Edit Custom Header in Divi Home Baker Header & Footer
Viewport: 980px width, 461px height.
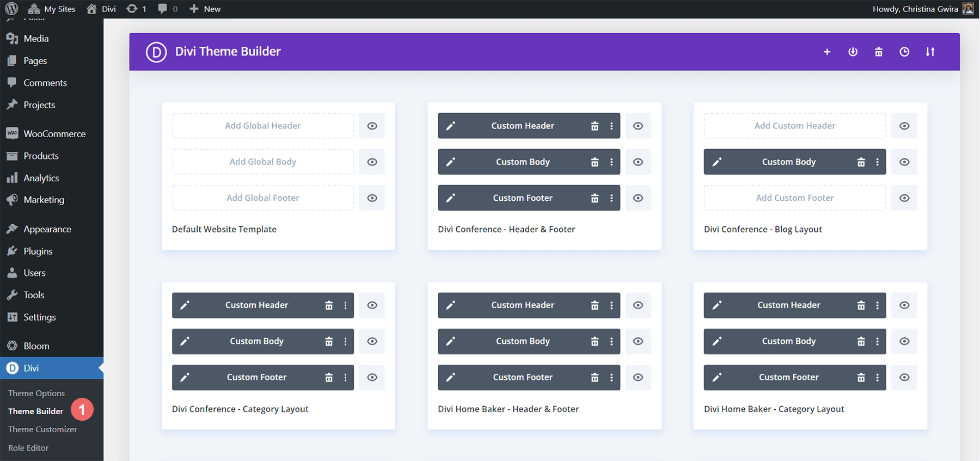pos(451,305)
